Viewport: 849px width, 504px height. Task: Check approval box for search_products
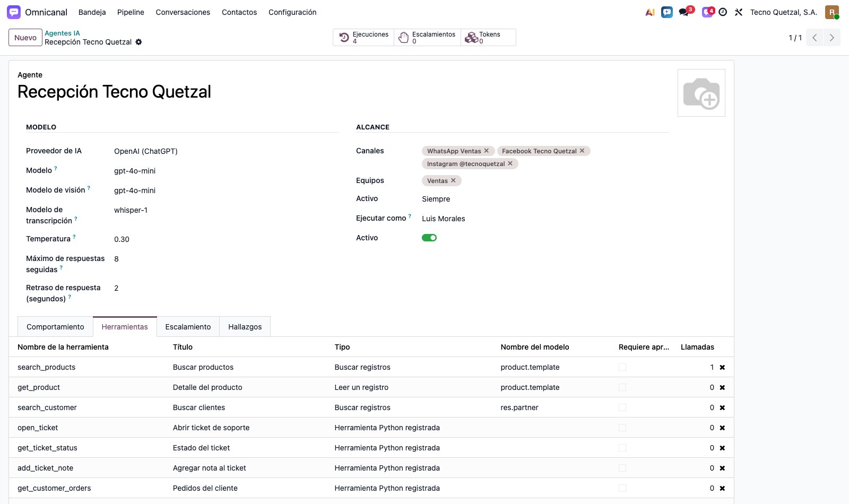(x=622, y=367)
